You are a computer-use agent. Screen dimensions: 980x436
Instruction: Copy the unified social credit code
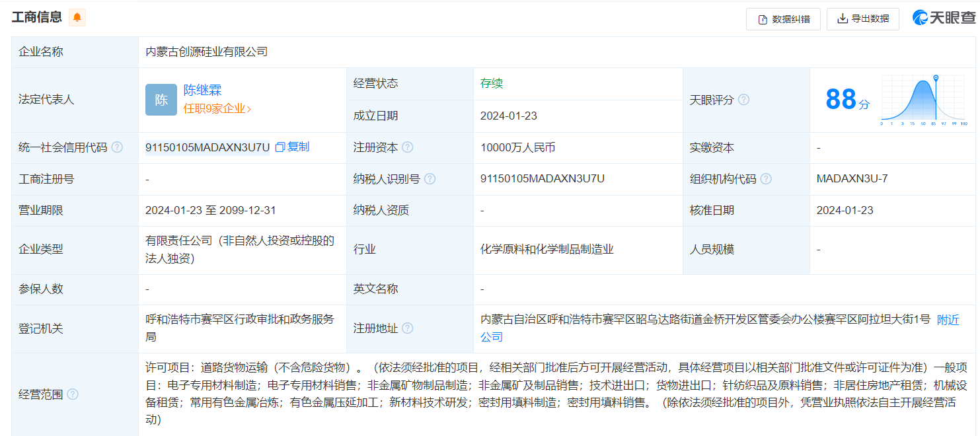click(292, 147)
